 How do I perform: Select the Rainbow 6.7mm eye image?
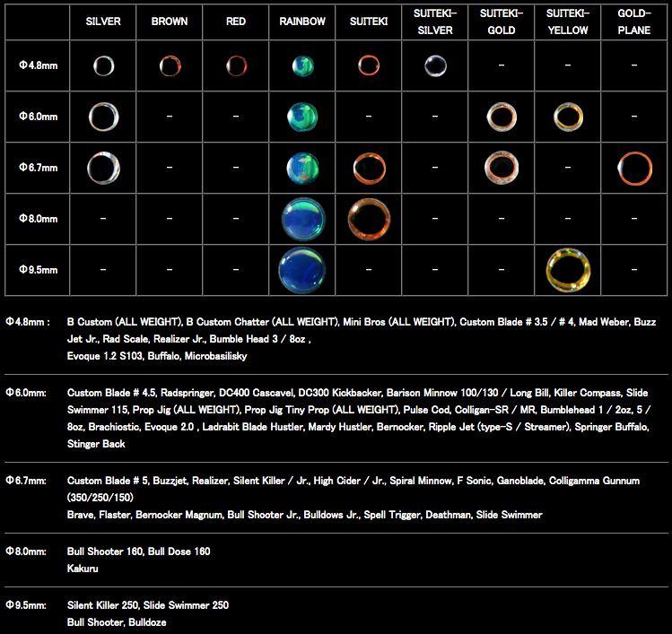302,169
